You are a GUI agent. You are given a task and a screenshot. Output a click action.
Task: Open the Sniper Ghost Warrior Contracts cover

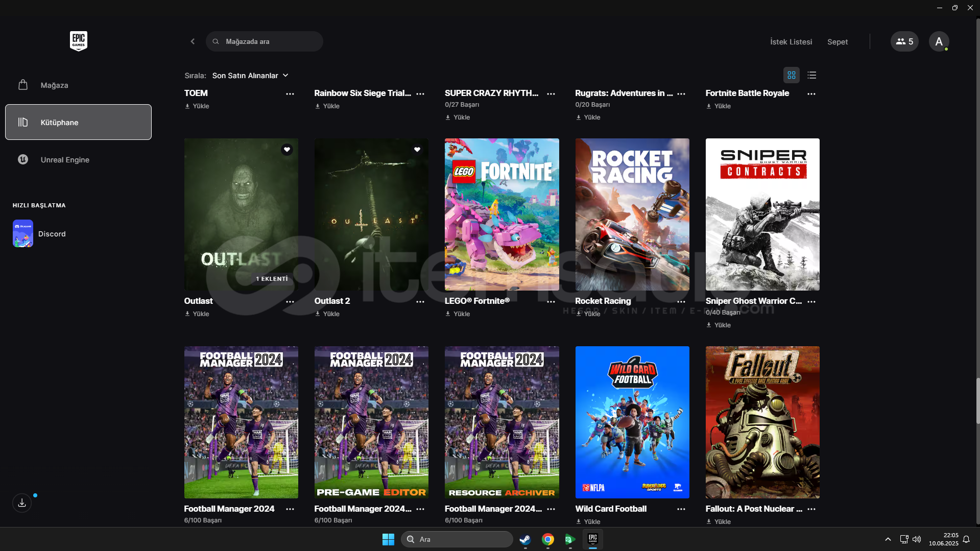pyautogui.click(x=762, y=214)
